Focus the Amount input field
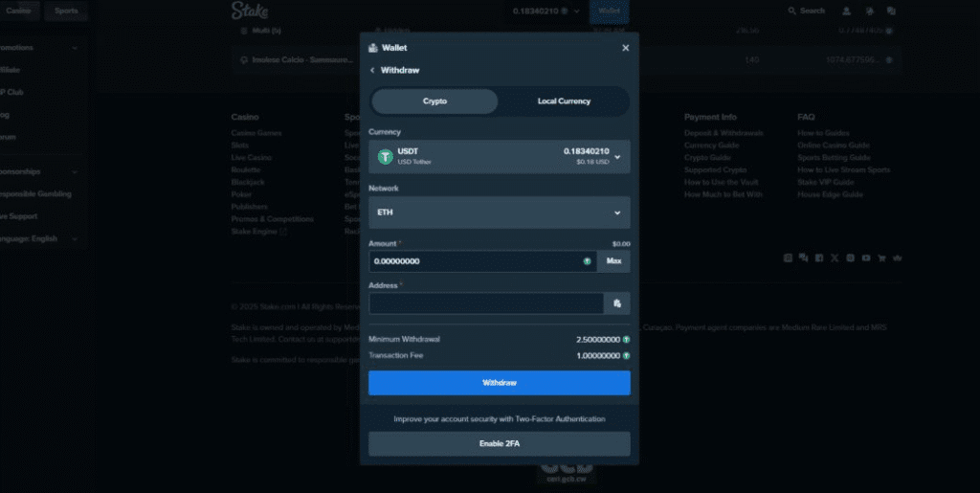Viewport: 980px width, 493px height. [476, 261]
